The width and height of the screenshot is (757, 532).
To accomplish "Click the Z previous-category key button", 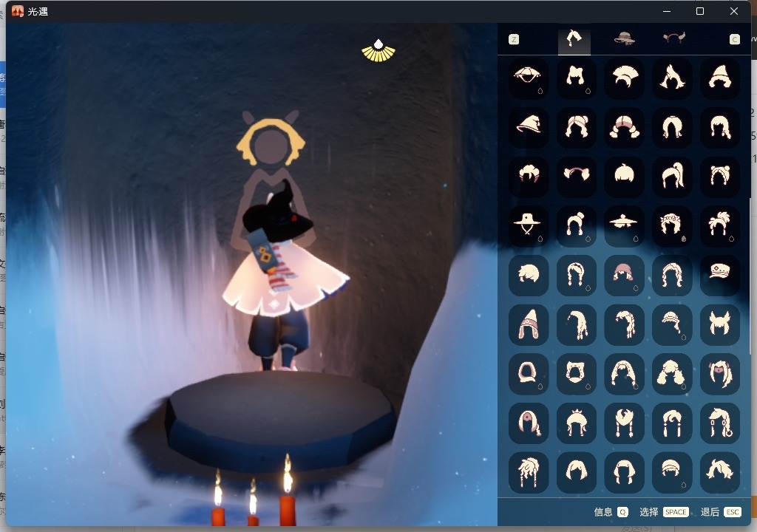I will [x=514, y=40].
